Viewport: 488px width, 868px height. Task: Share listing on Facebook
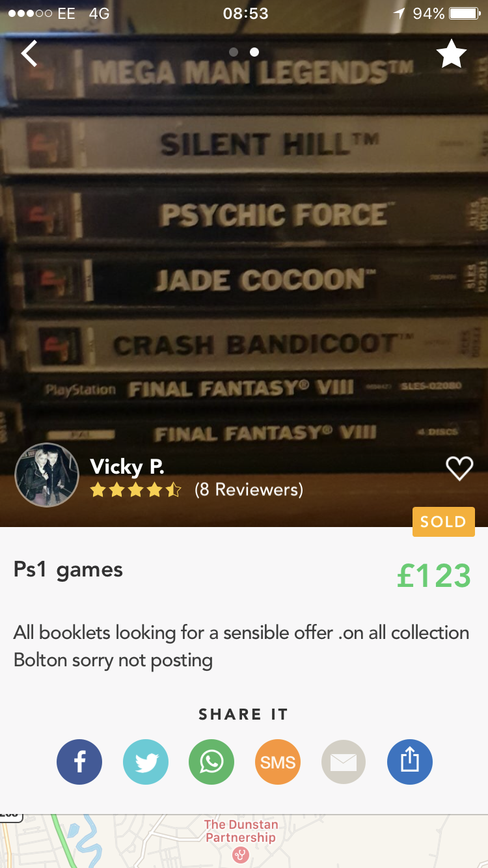[79, 762]
